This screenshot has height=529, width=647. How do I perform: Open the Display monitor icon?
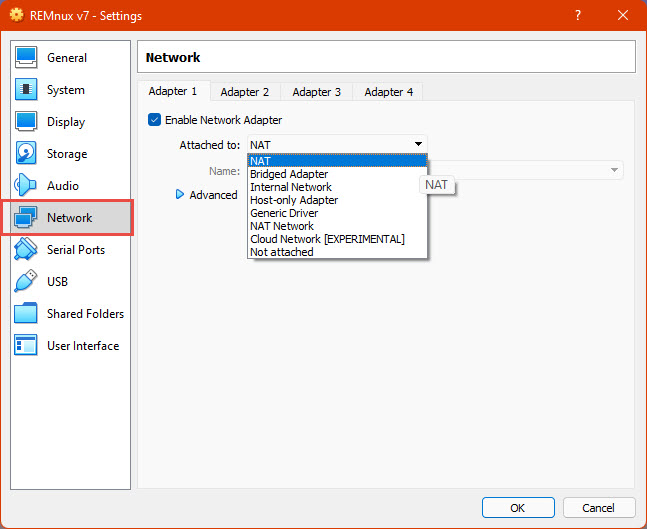click(x=27, y=122)
